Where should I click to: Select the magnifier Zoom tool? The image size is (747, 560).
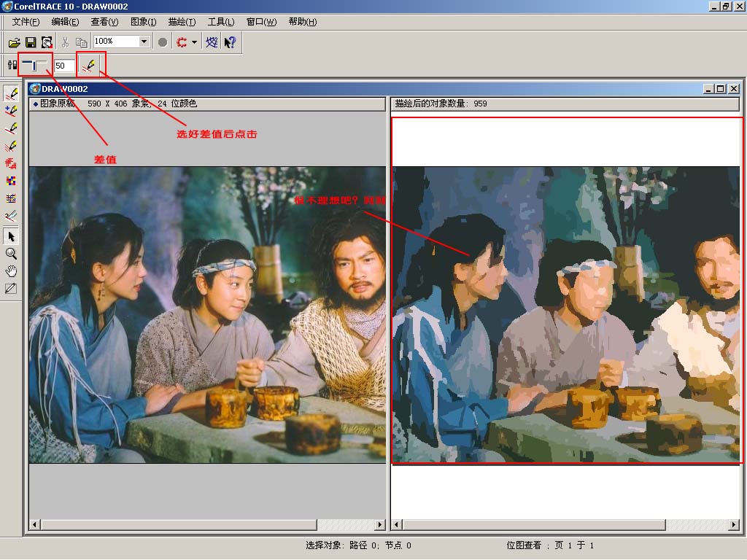pyautogui.click(x=11, y=254)
